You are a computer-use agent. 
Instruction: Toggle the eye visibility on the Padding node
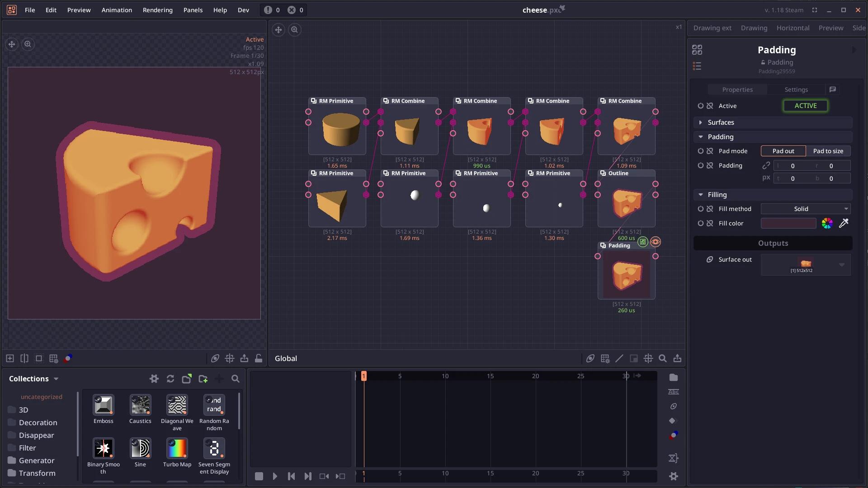[655, 242]
